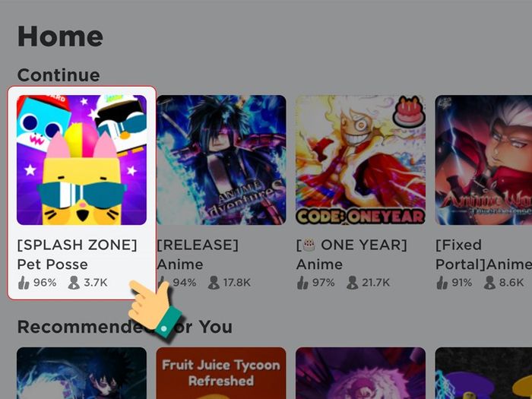The image size is (532, 399).
Task: Click the birthday cake badge on thumbnail
Action: 407,111
